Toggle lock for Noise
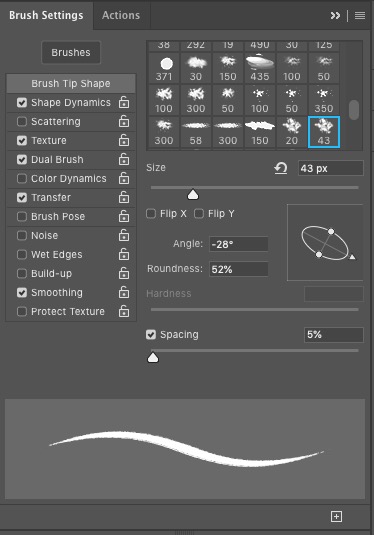This screenshot has width=374, height=535. click(x=124, y=235)
